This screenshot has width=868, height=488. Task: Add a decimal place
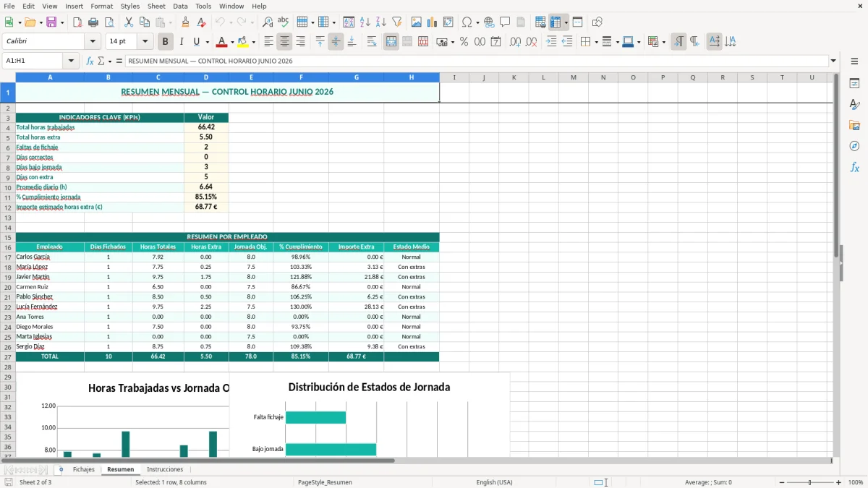[516, 42]
